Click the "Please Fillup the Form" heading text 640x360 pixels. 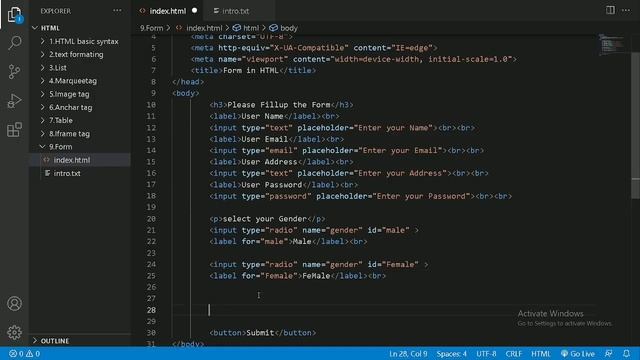point(279,105)
